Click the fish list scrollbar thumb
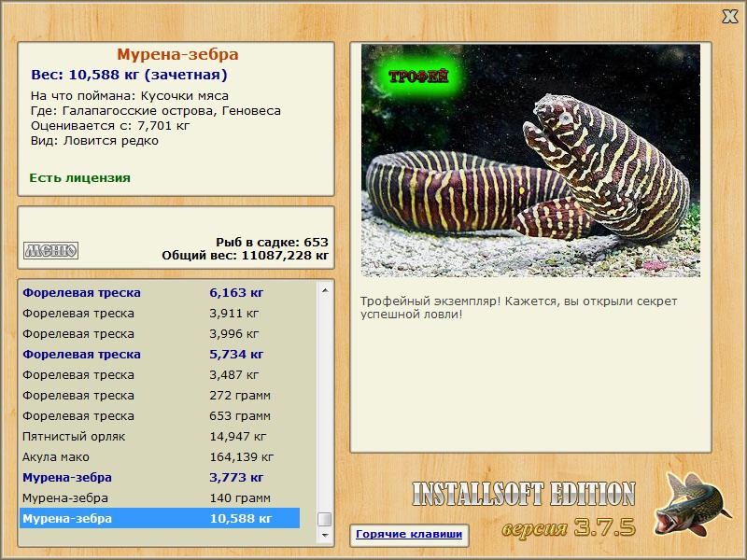 [x=325, y=519]
